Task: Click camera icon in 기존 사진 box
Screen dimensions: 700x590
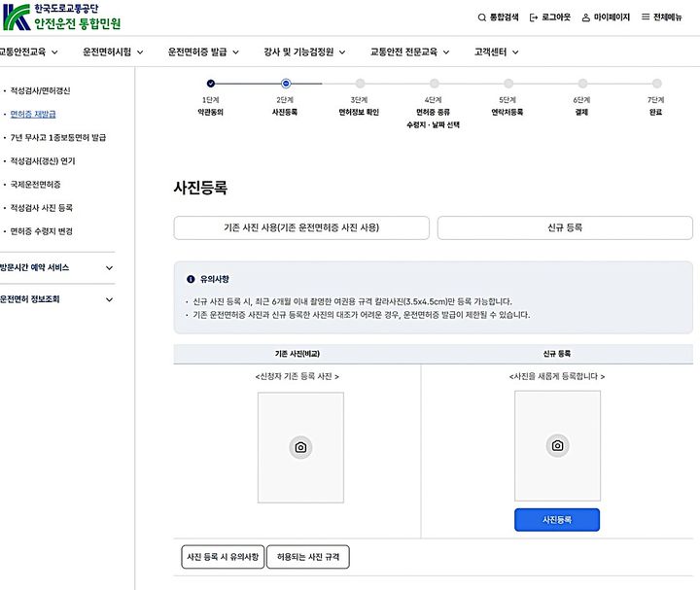Action: tap(300, 447)
